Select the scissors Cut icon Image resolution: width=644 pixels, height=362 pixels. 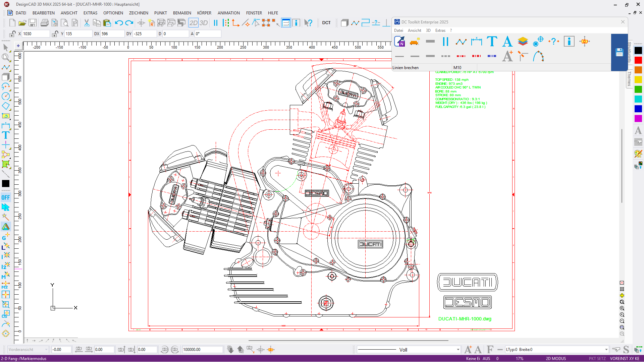[x=87, y=23]
